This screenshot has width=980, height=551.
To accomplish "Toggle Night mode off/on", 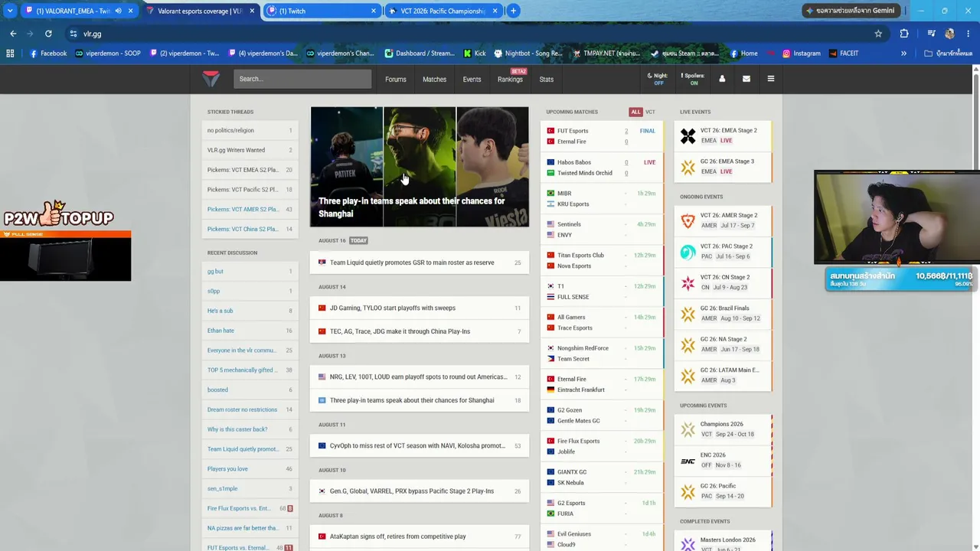I will pyautogui.click(x=658, y=79).
